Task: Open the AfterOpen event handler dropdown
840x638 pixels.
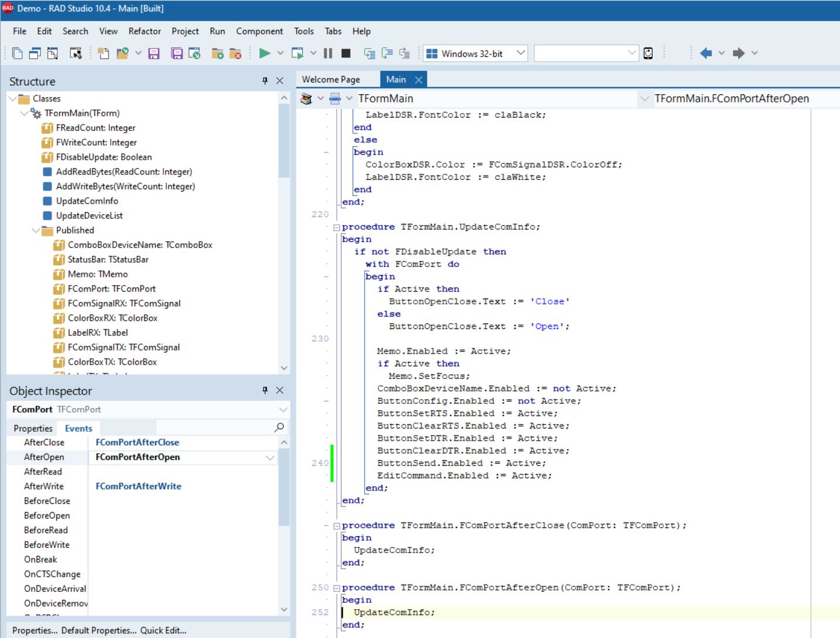Action: pyautogui.click(x=270, y=457)
